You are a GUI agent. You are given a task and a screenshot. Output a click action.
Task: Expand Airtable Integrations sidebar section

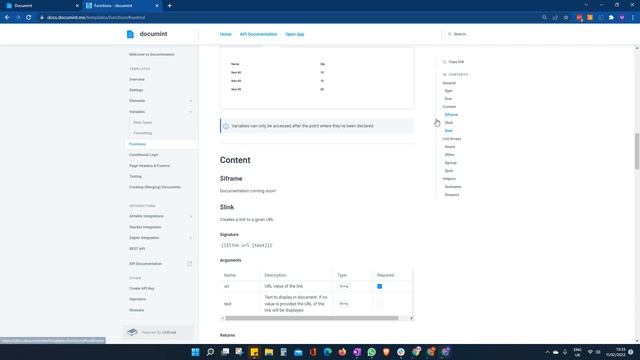pos(191,216)
